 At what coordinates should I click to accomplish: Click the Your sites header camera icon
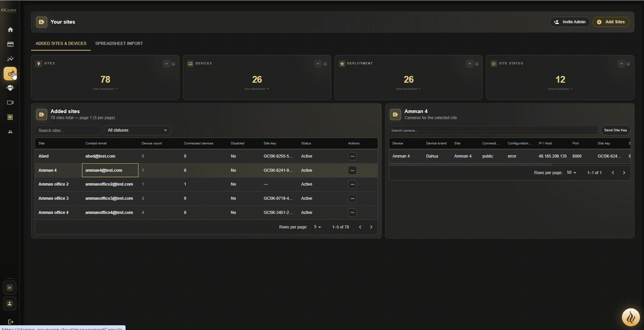pos(42,22)
